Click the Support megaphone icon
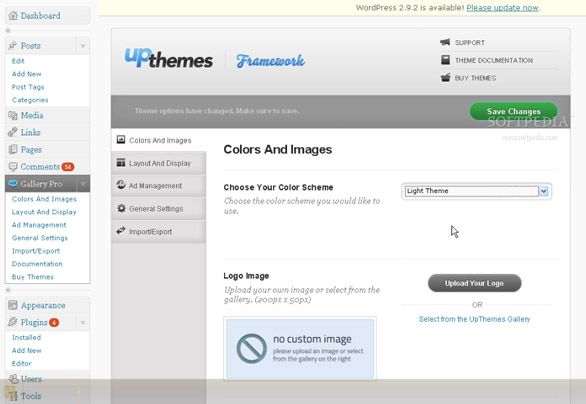The height and width of the screenshot is (404, 586). coord(445,42)
